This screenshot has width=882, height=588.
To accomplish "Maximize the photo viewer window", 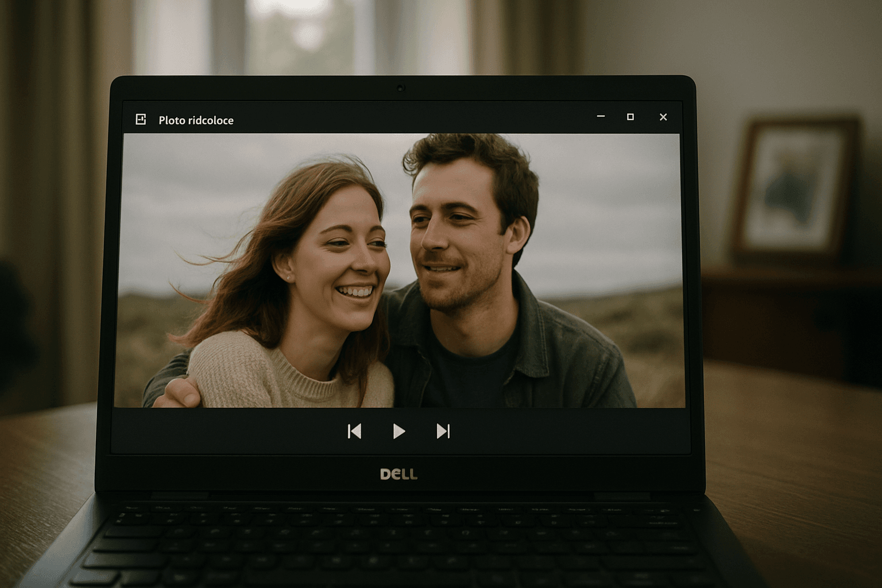I will [632, 117].
